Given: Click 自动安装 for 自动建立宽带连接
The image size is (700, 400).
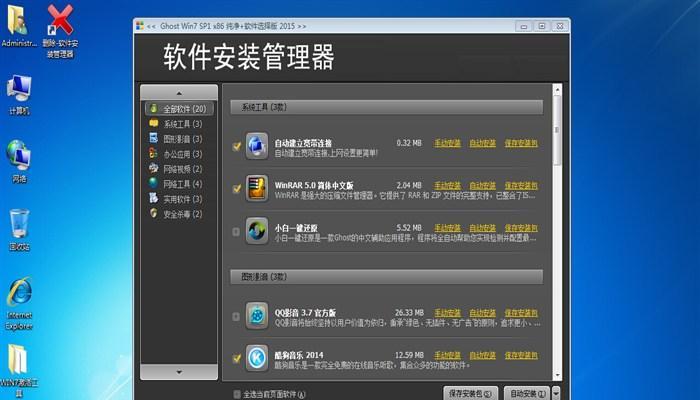Looking at the screenshot, I should pyautogui.click(x=483, y=143).
